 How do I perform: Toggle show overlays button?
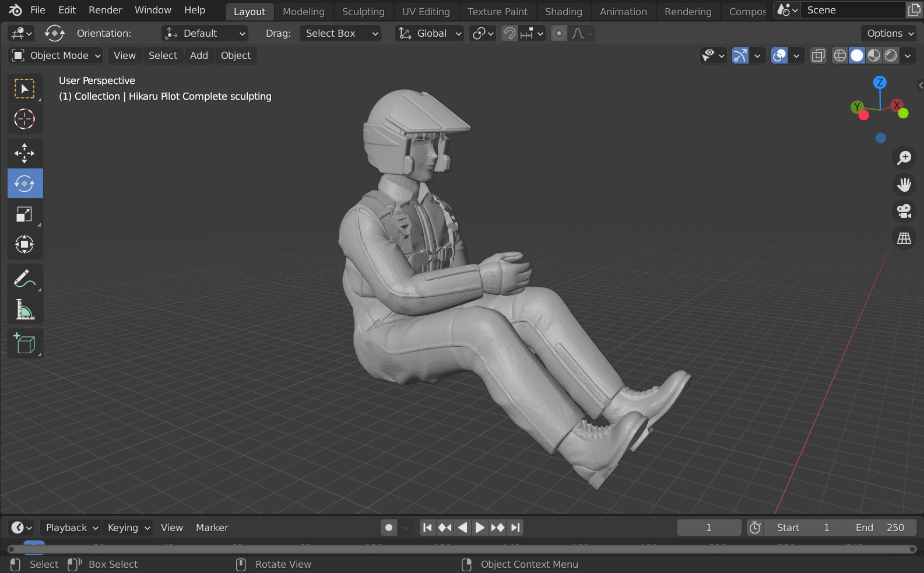[779, 55]
